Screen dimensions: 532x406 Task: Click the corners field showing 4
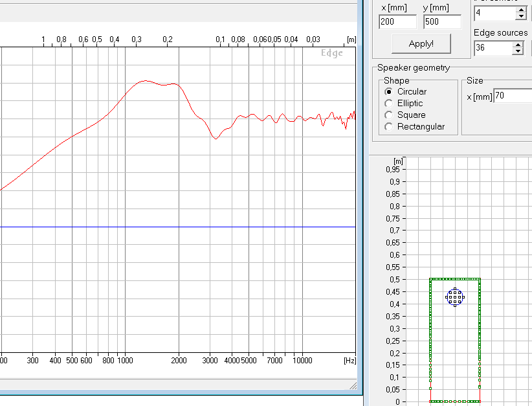click(x=495, y=13)
